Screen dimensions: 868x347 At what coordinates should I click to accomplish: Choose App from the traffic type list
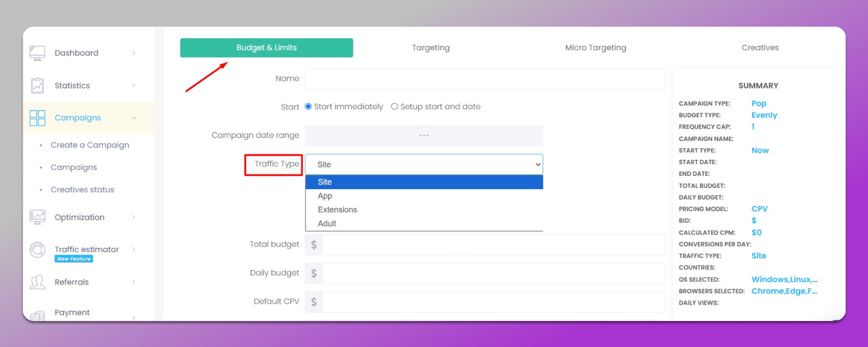(x=325, y=196)
